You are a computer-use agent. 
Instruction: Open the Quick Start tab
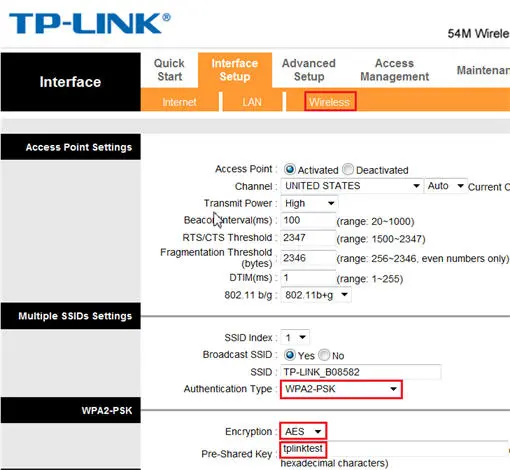(169, 70)
